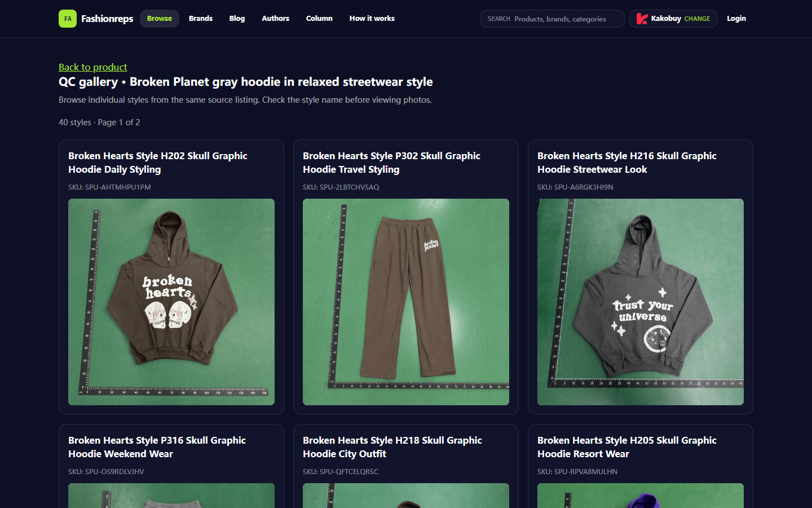Select SKU text SPU-AHTMHPU1PM

pyautogui.click(x=118, y=187)
